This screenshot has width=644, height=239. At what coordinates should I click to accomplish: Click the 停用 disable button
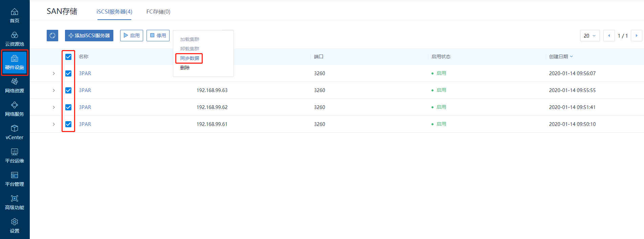coord(158,36)
